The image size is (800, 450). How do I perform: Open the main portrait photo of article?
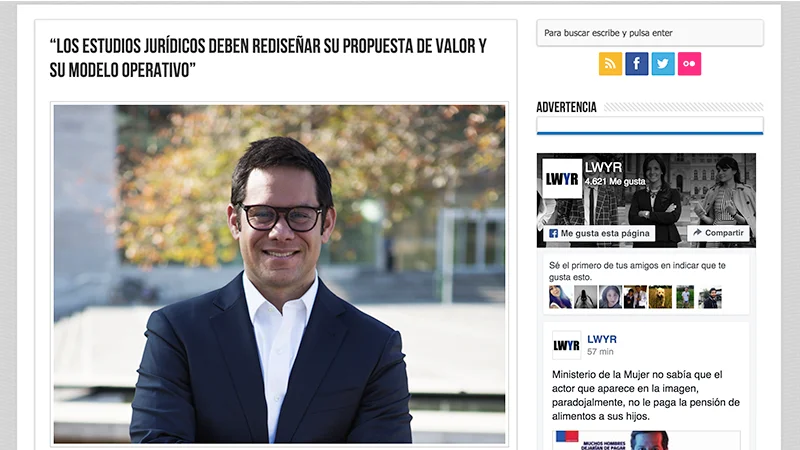(280, 274)
